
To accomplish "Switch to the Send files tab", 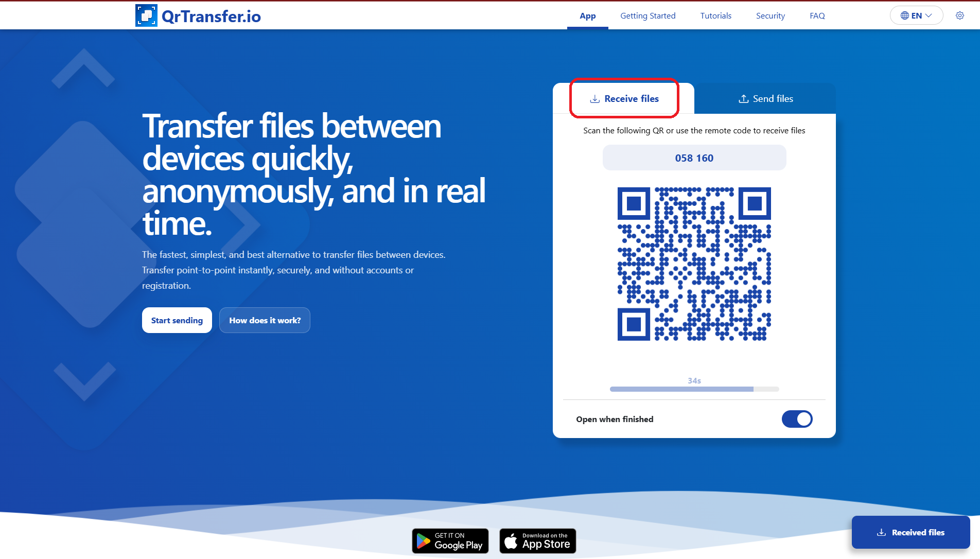I will (x=765, y=98).
